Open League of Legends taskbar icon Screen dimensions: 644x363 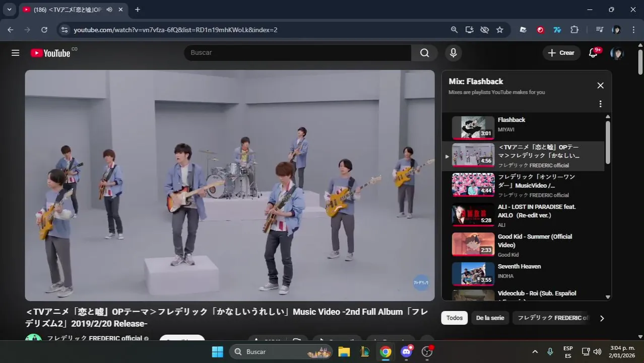click(364, 351)
